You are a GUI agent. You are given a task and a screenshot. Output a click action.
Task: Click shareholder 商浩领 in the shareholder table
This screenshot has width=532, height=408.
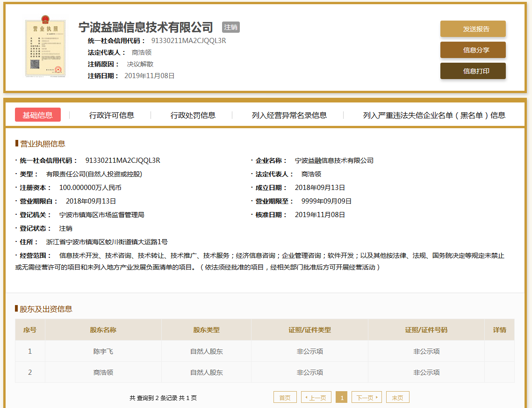point(103,372)
